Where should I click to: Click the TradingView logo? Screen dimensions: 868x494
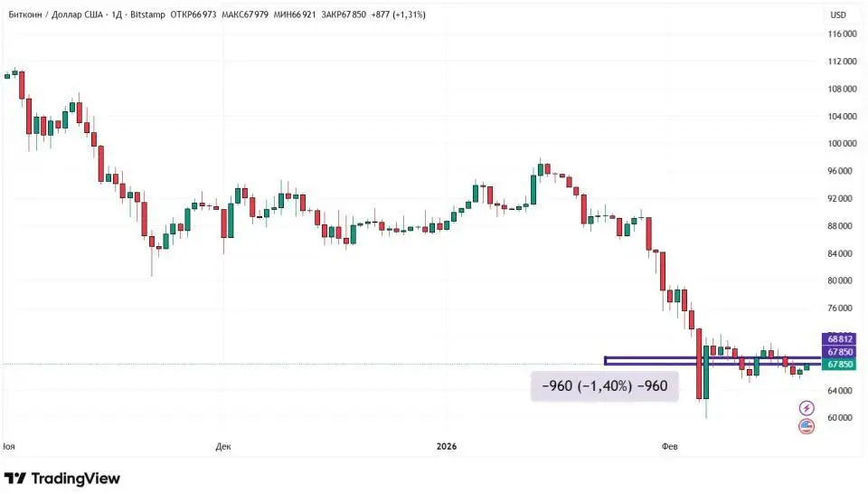61,479
